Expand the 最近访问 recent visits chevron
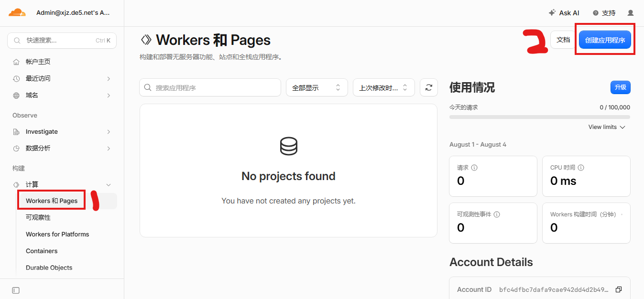This screenshot has width=644, height=299. click(109, 78)
